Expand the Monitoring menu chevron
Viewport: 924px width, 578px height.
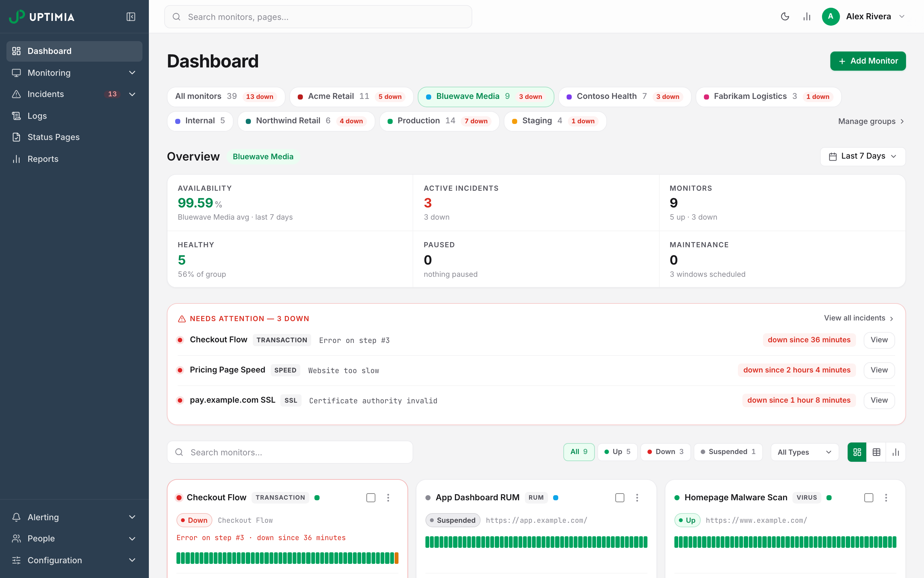point(132,73)
